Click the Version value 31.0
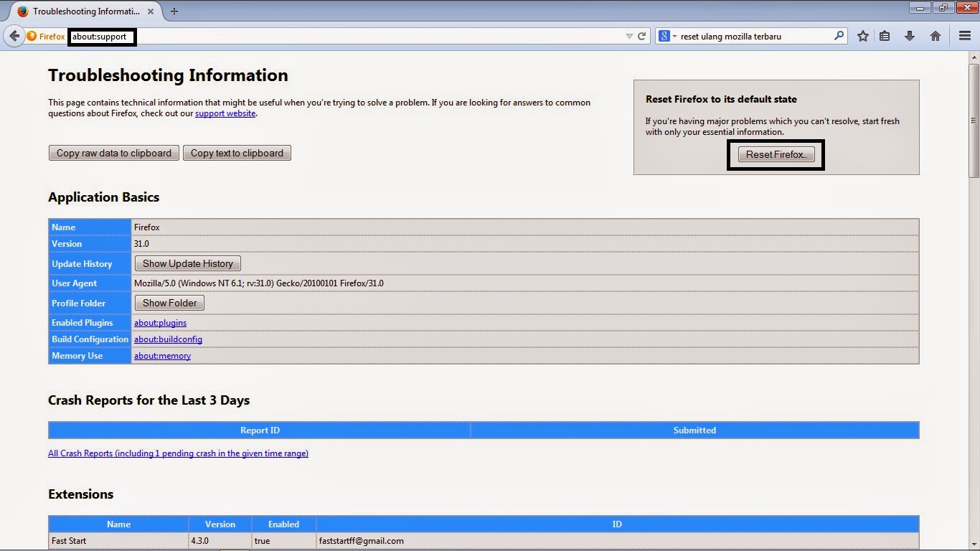 (x=141, y=244)
